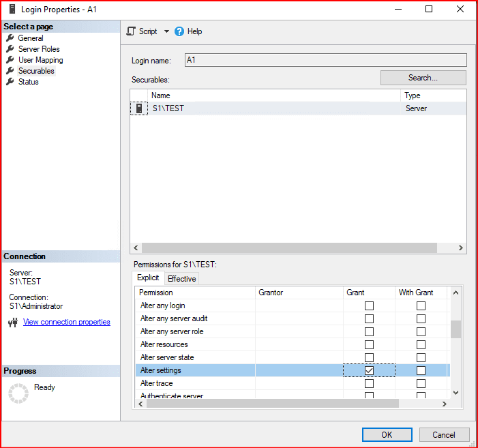Open the Script dropdown arrow
Image resolution: width=478 pixels, height=448 pixels.
click(x=166, y=31)
